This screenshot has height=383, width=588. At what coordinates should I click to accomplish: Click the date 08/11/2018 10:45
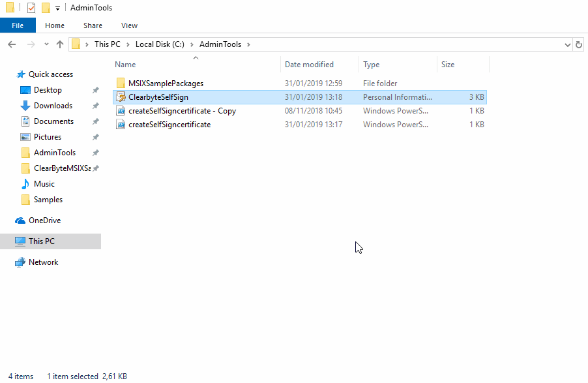click(314, 111)
